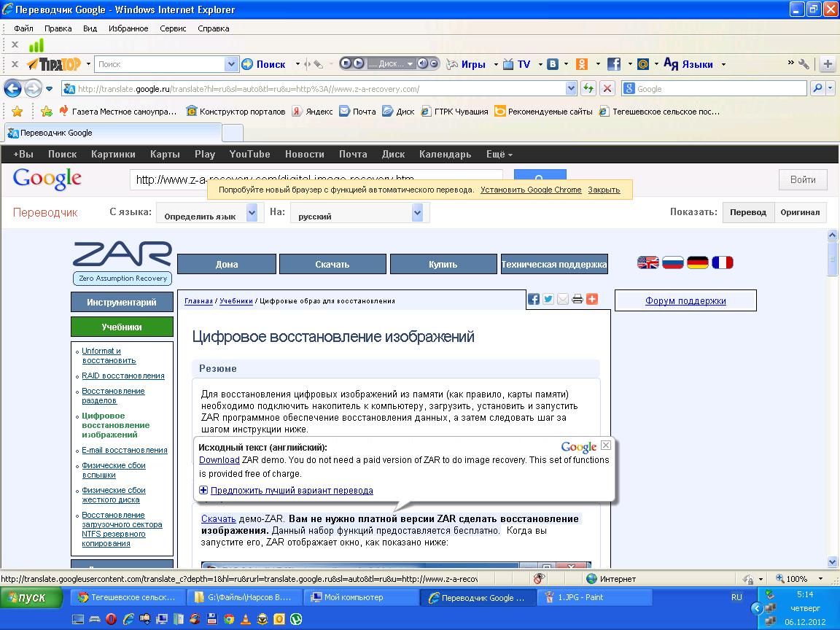
Task: Expand the Языки toolbar dropdown
Action: pos(724,64)
